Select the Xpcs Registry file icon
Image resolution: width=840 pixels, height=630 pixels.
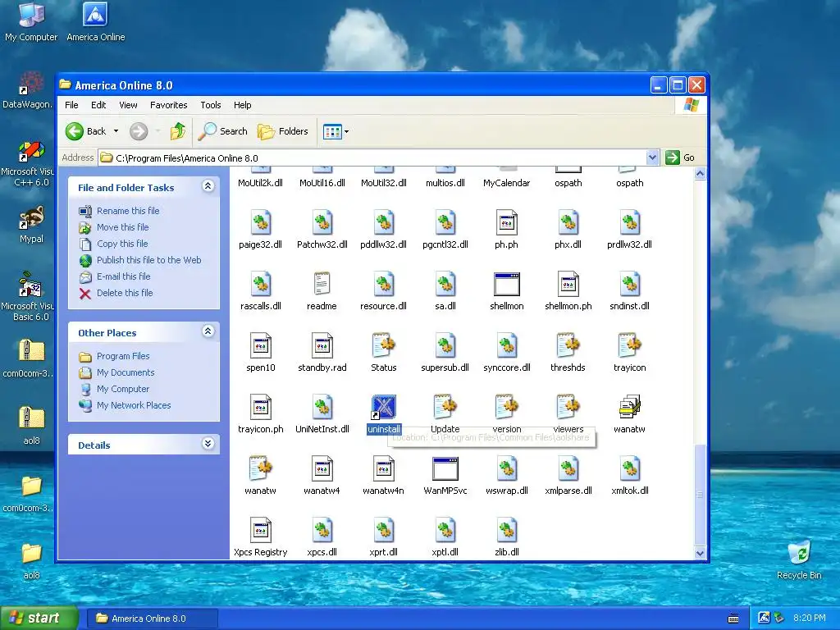point(260,531)
